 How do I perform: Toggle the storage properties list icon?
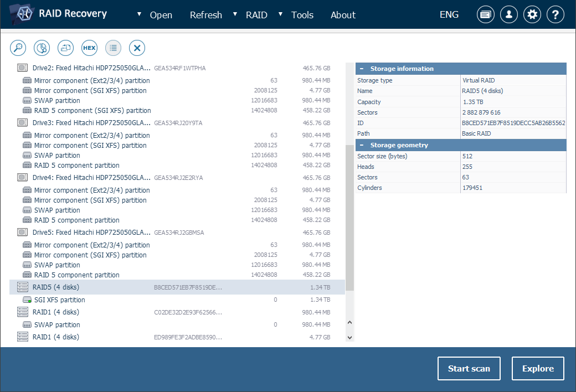[113, 48]
